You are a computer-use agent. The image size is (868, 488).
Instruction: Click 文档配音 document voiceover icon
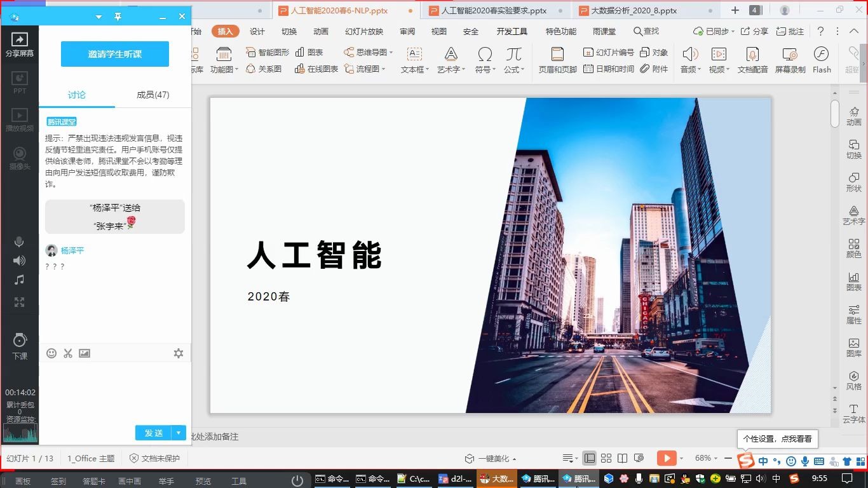click(x=753, y=60)
